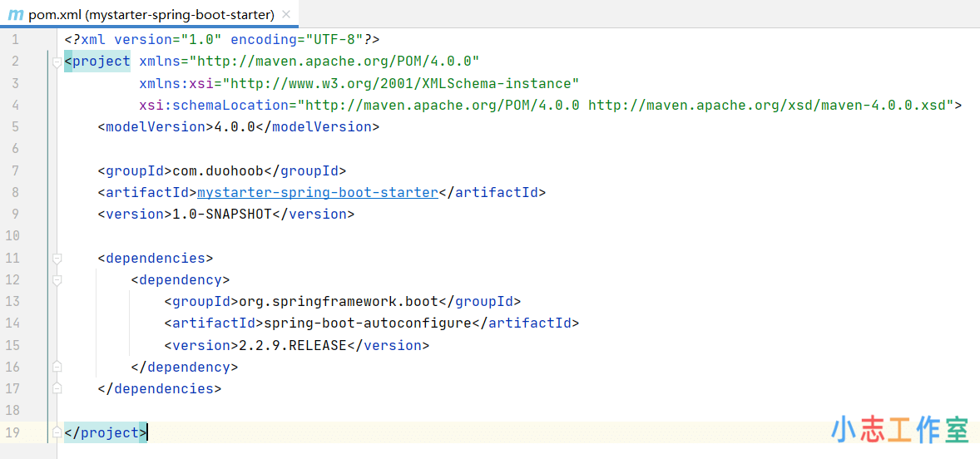Click fold end marker at closing dependencies tag

57,388
